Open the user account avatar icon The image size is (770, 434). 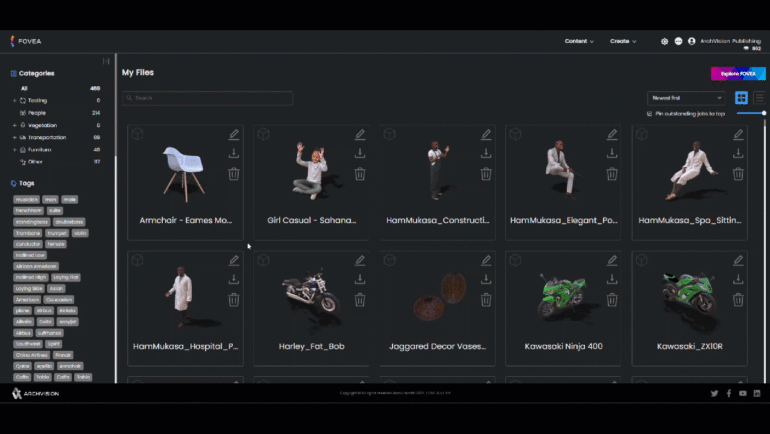click(x=691, y=41)
